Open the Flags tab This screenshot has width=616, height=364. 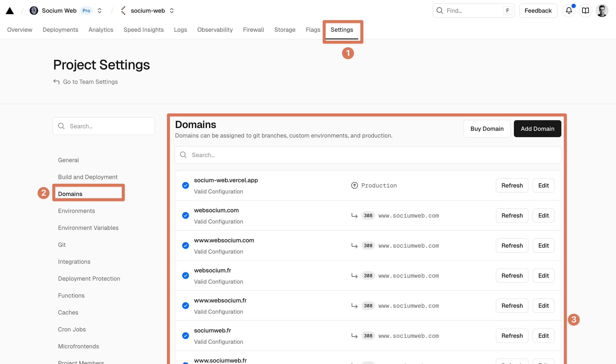click(313, 30)
